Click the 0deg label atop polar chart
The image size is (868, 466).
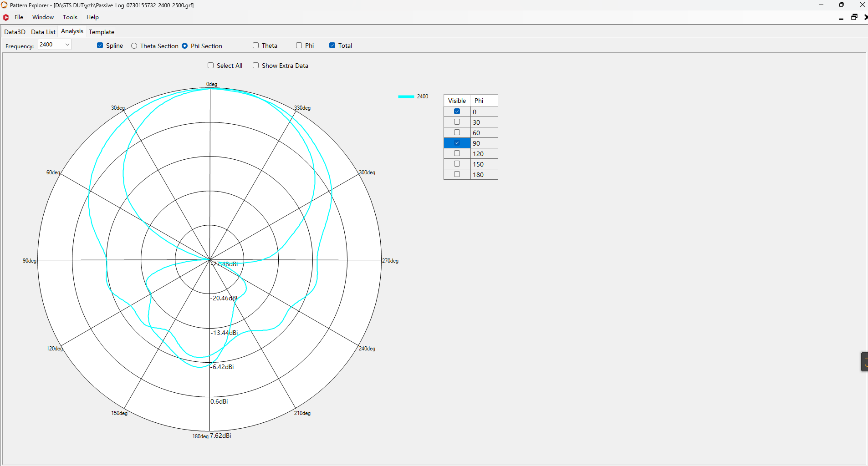(212, 84)
